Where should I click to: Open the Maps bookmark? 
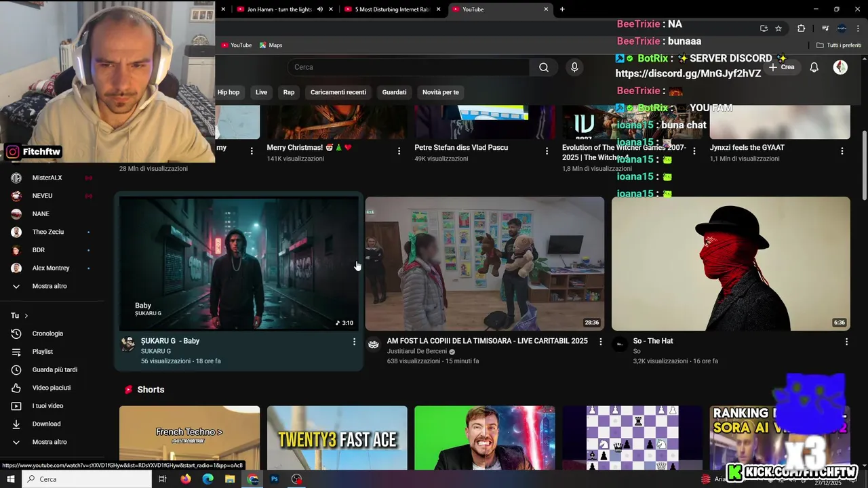tap(271, 45)
